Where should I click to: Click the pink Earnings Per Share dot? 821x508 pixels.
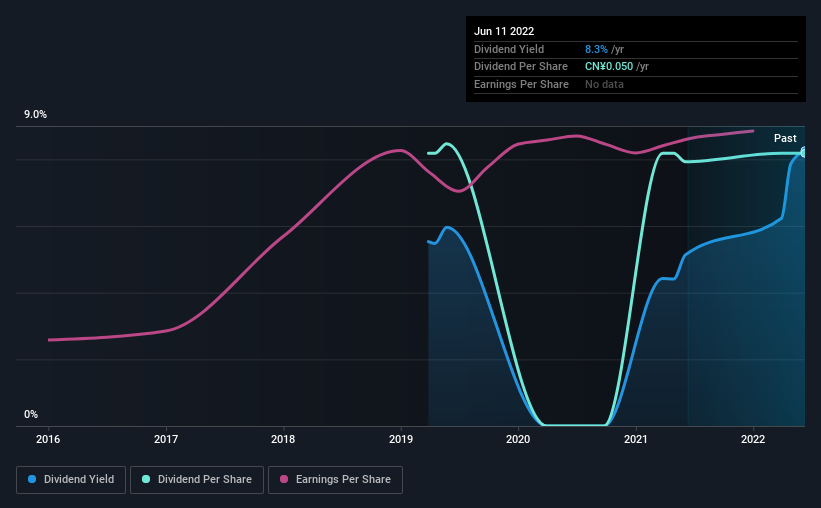pyautogui.click(x=284, y=479)
